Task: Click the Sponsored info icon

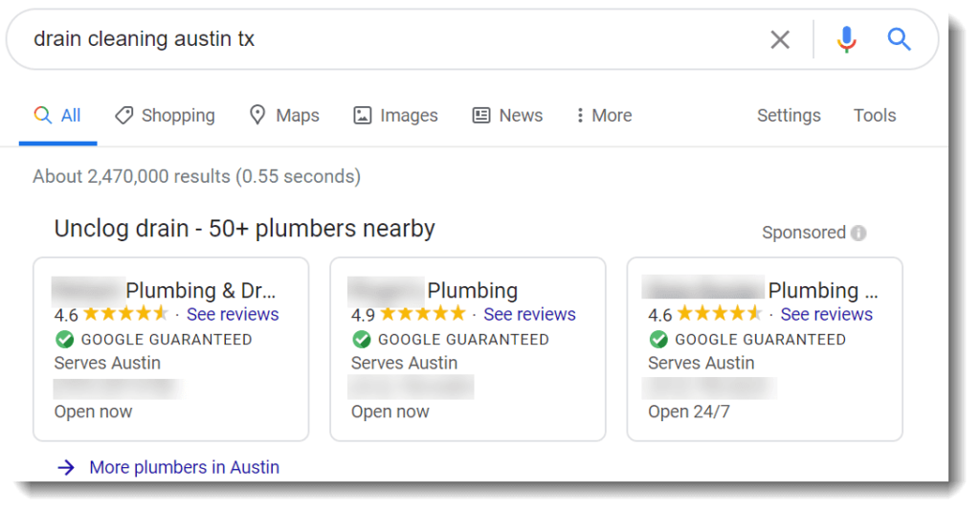Action: (x=858, y=233)
